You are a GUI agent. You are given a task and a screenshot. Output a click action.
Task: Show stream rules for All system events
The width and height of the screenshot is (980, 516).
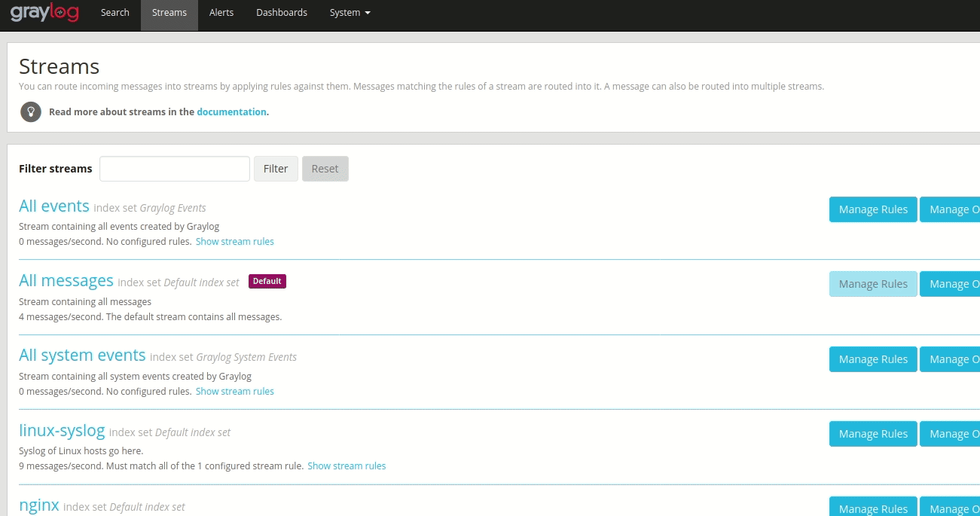(235, 392)
